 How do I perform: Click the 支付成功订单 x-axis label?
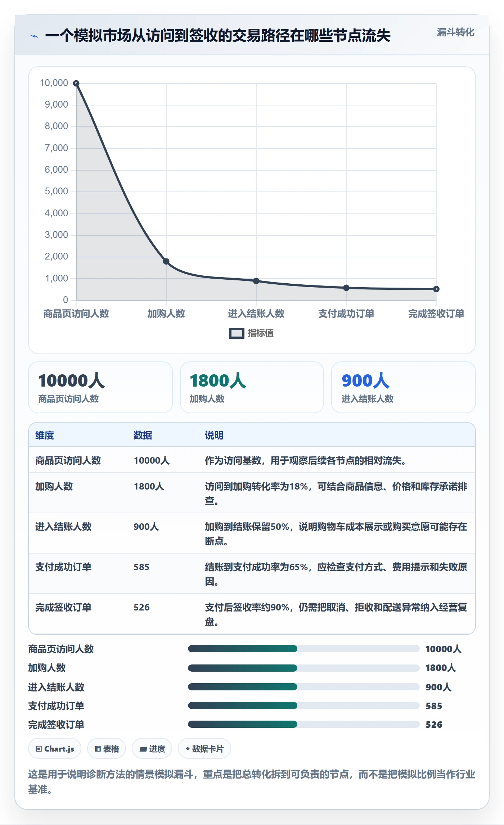click(346, 314)
